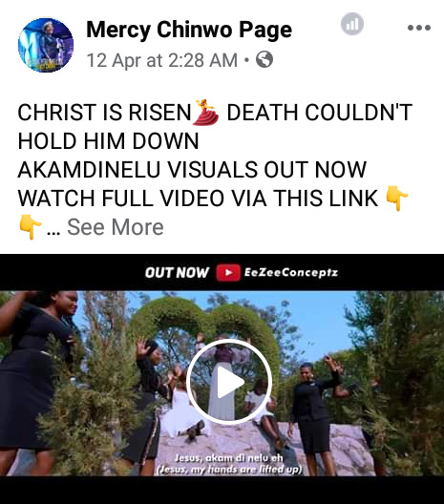Click the "Jesus, akam di nelu eh" subtitle
The width and height of the screenshot is (444, 504).
(x=229, y=458)
